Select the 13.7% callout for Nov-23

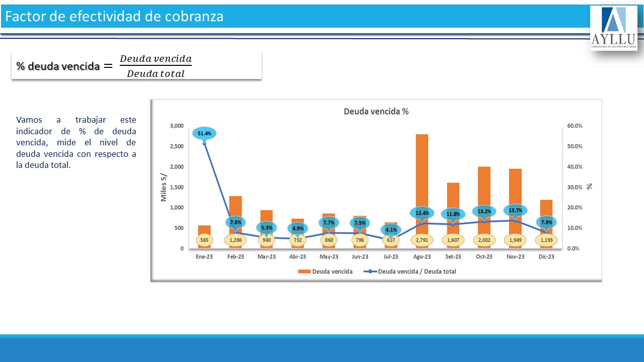pos(515,210)
